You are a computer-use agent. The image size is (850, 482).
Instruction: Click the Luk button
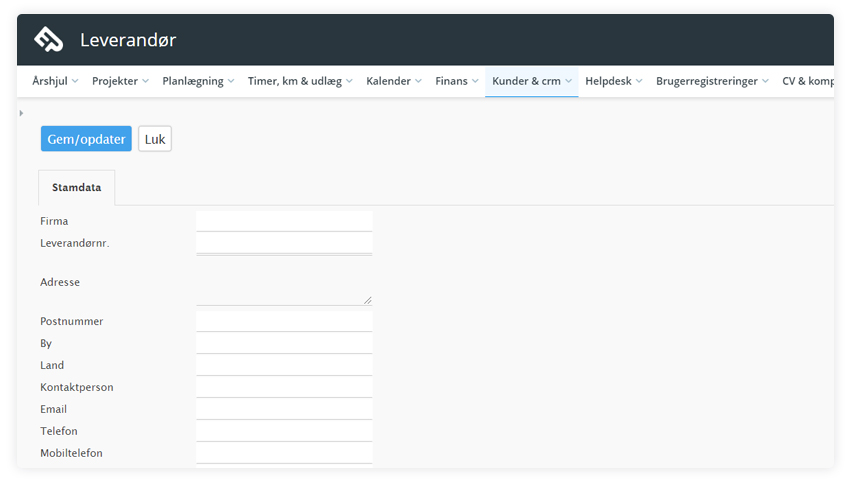tap(155, 139)
